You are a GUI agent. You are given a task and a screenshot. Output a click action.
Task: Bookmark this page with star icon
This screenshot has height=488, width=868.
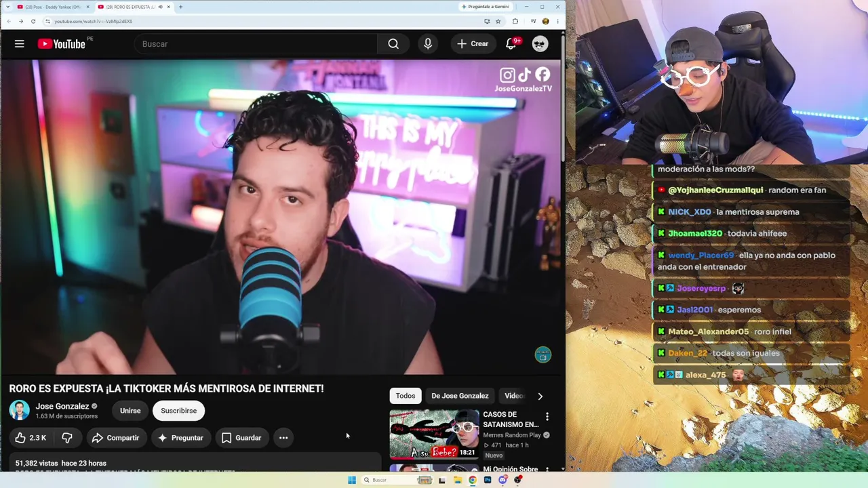[498, 21]
